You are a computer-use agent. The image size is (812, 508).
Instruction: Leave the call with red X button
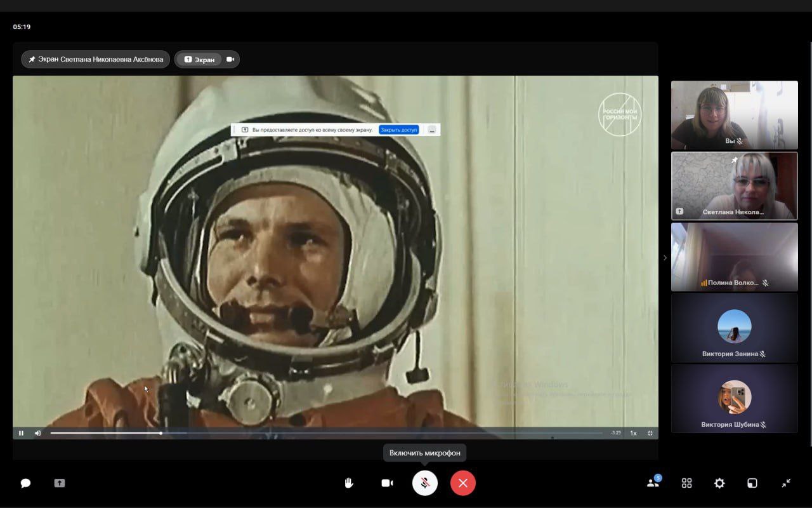coord(463,483)
